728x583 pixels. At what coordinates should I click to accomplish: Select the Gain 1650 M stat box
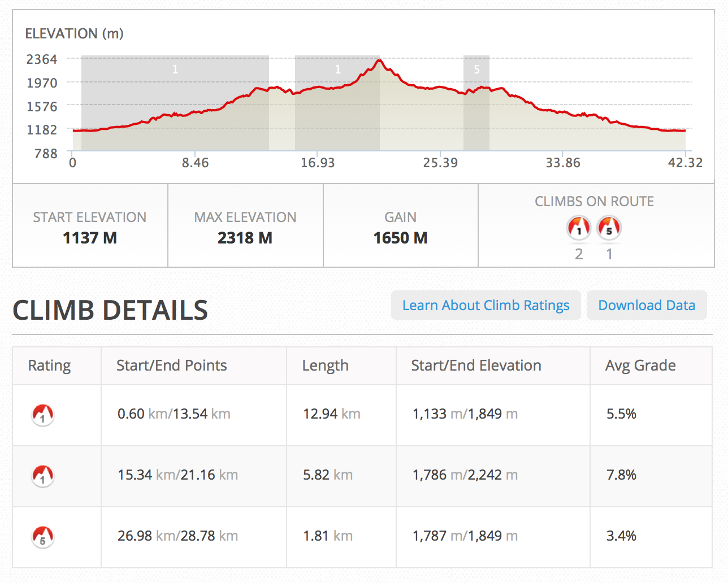click(x=400, y=227)
